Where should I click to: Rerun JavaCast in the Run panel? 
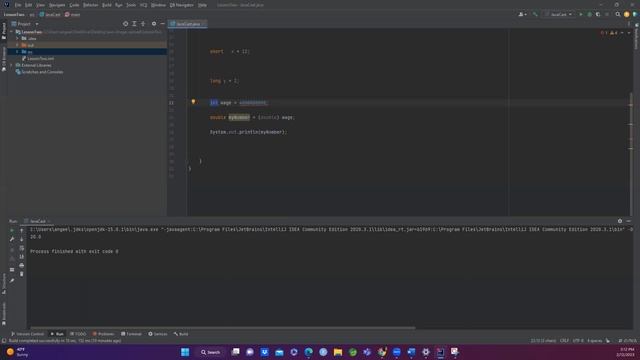12,231
